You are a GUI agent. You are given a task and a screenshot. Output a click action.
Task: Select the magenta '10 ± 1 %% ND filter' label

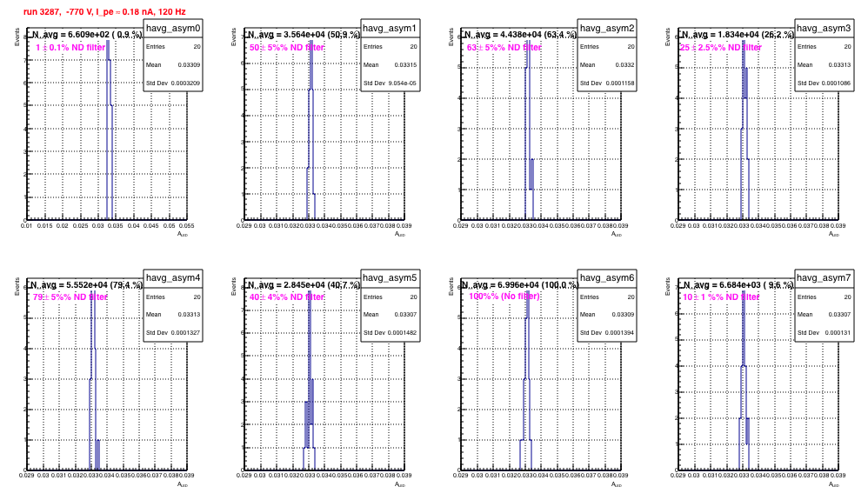pos(721,297)
